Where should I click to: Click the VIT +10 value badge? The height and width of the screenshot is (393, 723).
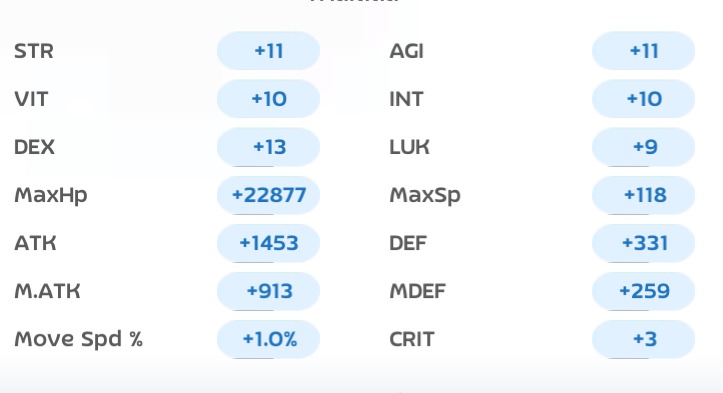click(x=268, y=99)
